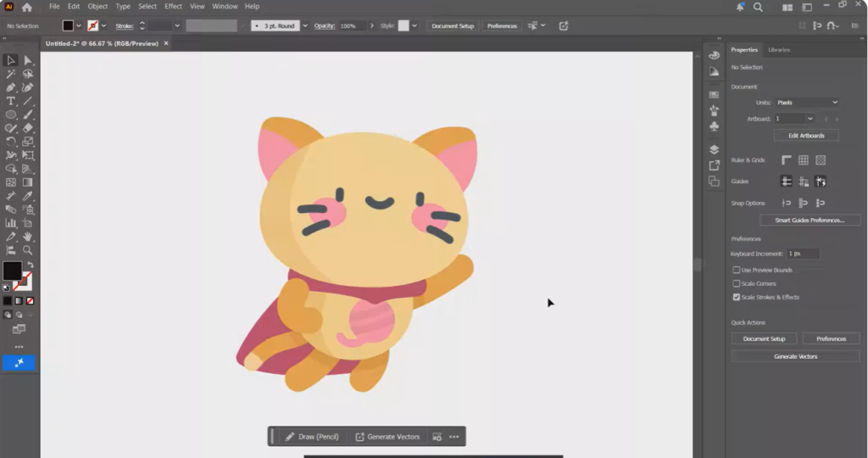The image size is (868, 458).
Task: Click the Edit Artboards button
Action: click(x=806, y=136)
